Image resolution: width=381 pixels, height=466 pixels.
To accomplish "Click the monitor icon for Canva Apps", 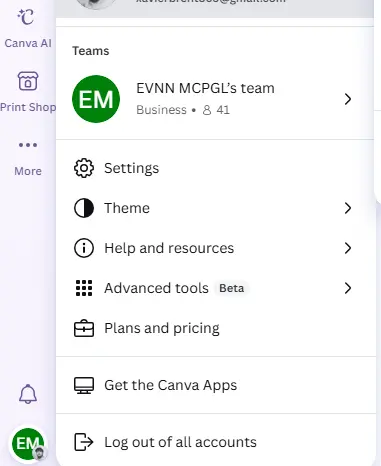I will [84, 385].
